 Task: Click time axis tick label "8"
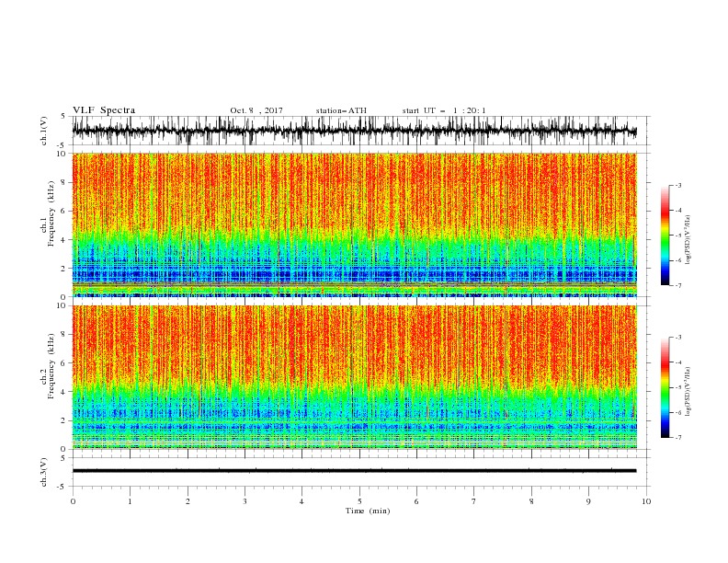531,501
